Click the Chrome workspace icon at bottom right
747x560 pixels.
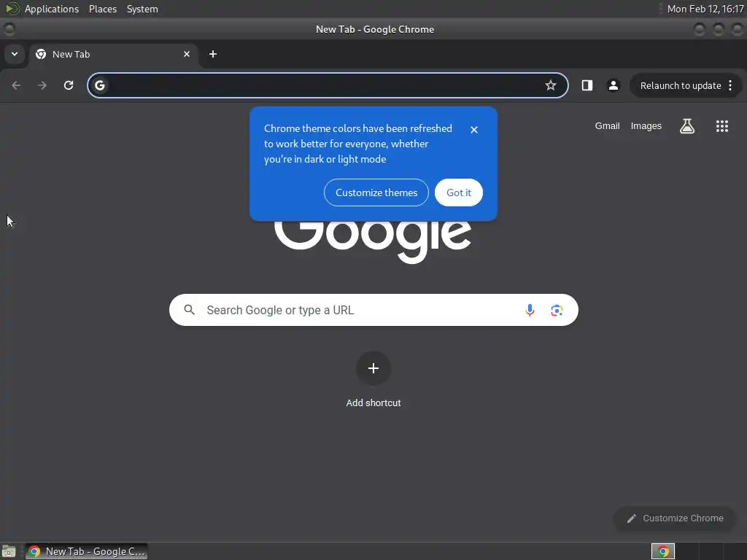662,551
